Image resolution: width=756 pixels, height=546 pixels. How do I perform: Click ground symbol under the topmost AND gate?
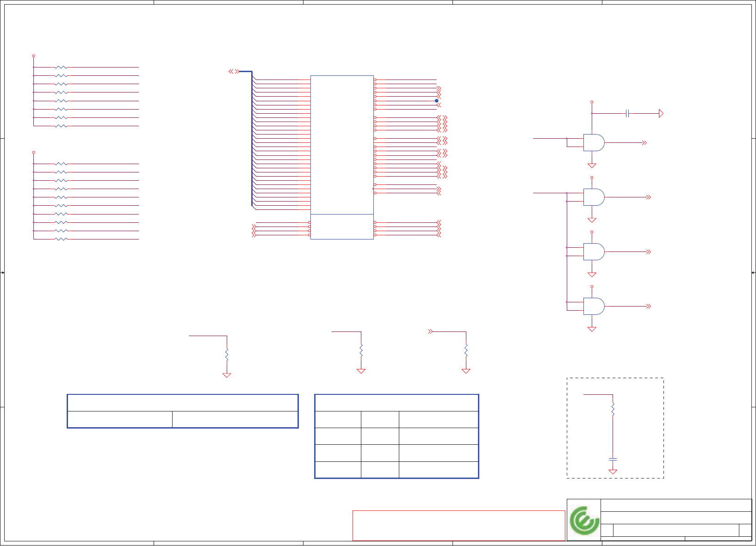coord(592,166)
